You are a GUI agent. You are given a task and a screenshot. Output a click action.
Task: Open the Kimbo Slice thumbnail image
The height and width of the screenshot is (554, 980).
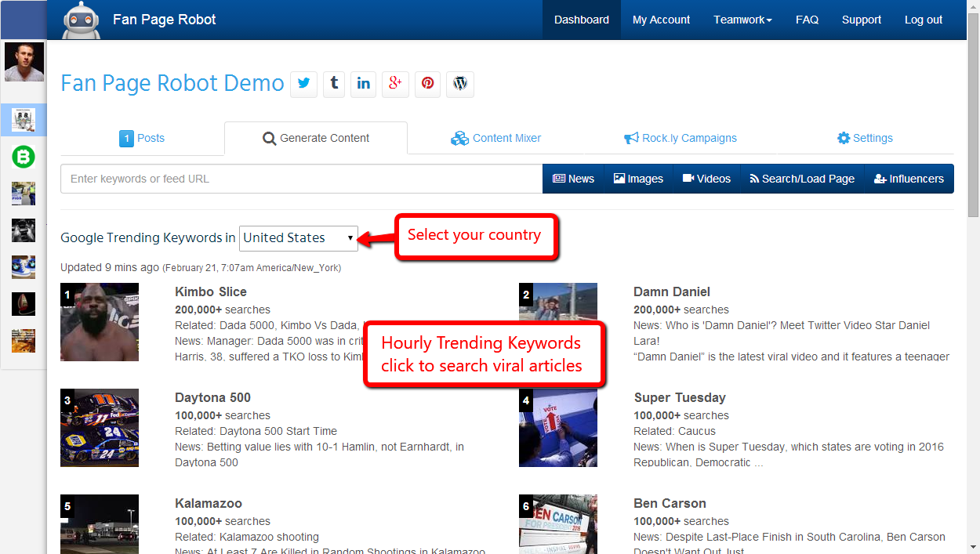pos(100,322)
